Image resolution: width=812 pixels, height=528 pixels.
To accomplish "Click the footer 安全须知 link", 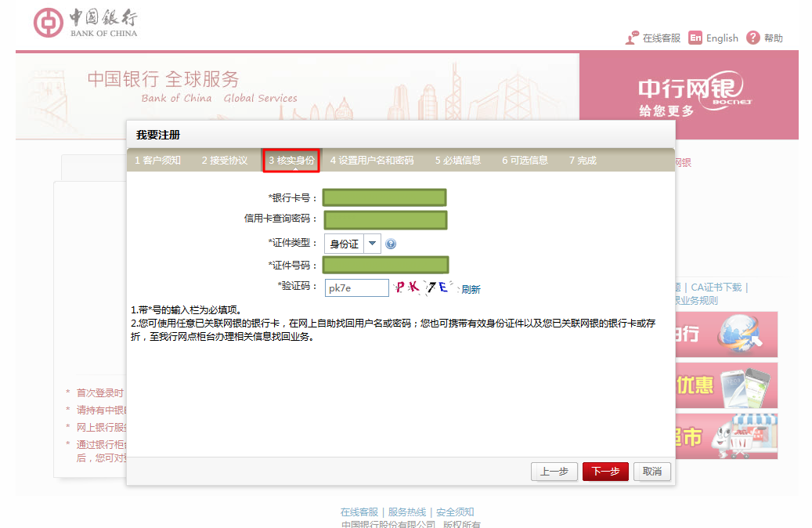I will [x=455, y=512].
